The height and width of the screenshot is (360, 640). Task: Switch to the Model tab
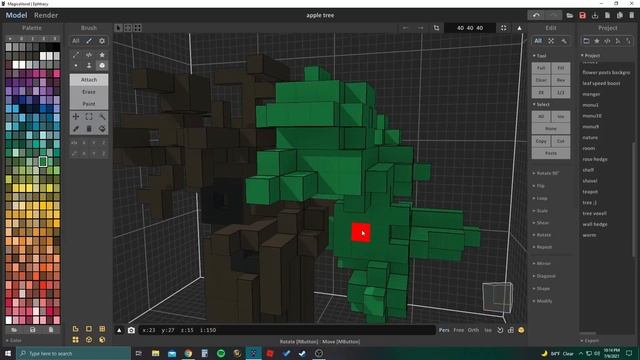16,15
